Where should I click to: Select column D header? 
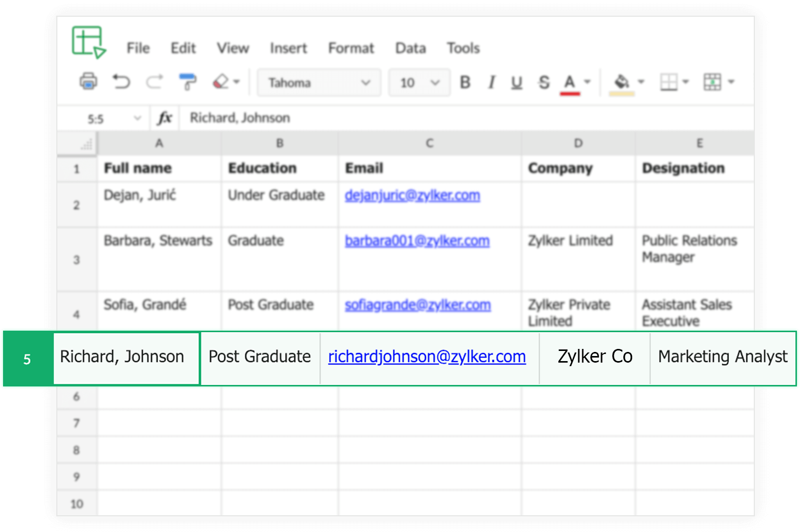point(578,144)
